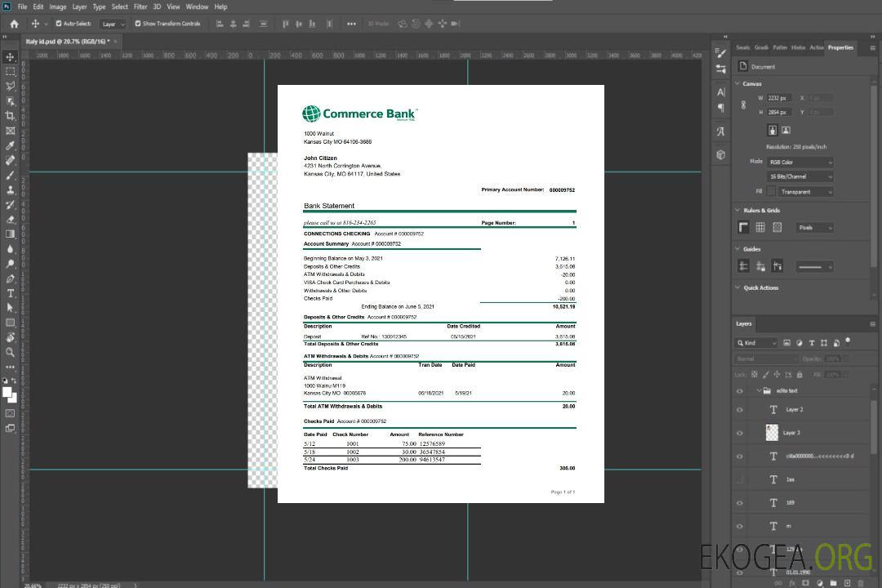The height and width of the screenshot is (588, 882).
Task: Open the Auto-Select Layer dropdown
Action: [x=113, y=24]
